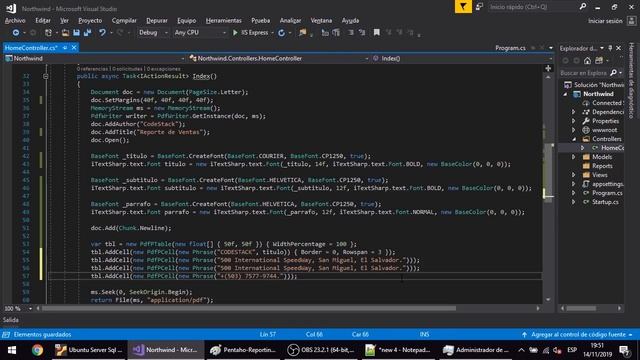This screenshot has width=640, height=360.
Task: Click the Navigate Backward toolbar arrow
Action: tap(16, 33)
